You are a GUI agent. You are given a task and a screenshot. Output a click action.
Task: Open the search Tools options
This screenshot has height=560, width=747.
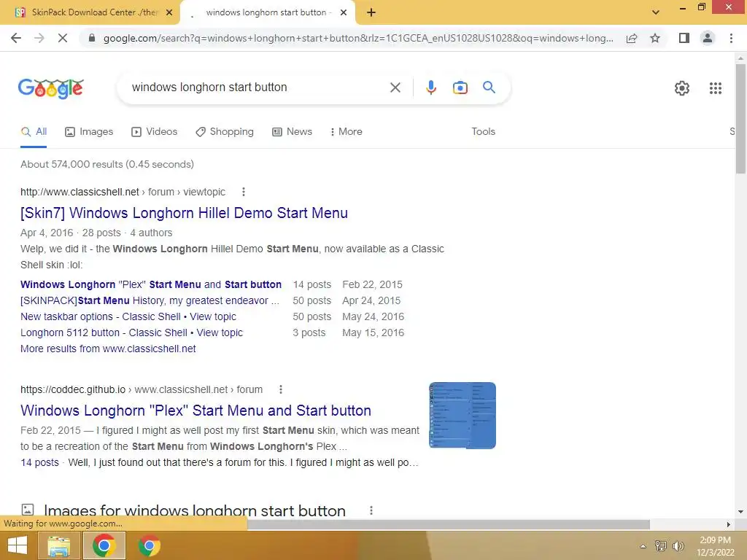[483, 132]
